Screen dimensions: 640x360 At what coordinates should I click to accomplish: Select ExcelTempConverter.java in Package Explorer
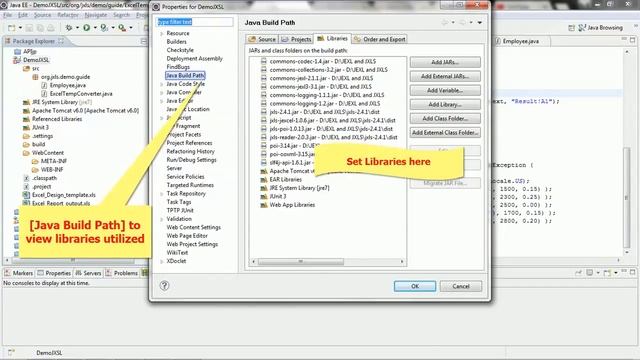coord(81,93)
